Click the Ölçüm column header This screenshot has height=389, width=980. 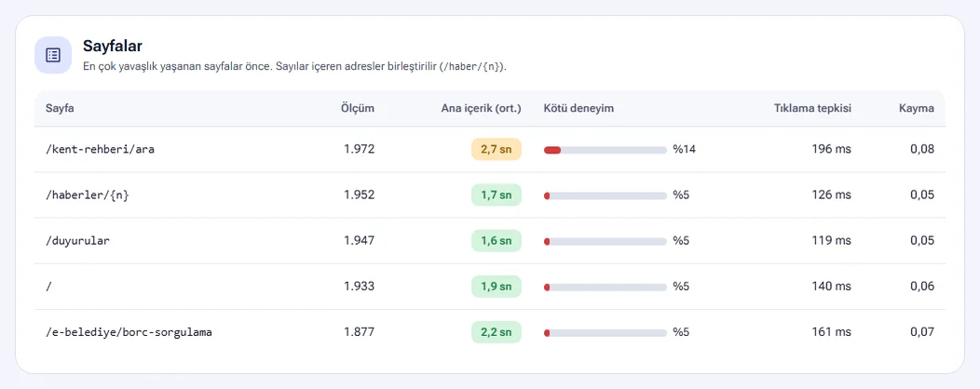coord(358,109)
